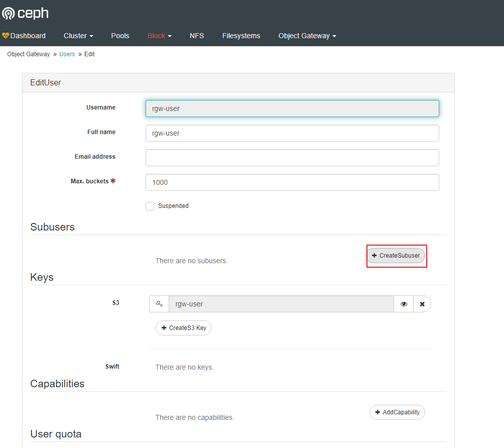Remove the S3 key with the X icon
The height and width of the screenshot is (448, 504).
(422, 304)
